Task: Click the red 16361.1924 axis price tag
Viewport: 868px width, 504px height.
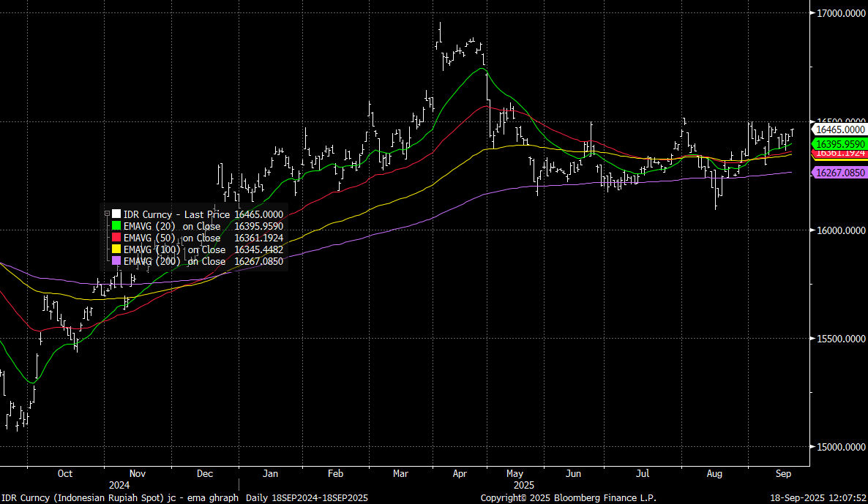Action: coord(840,153)
